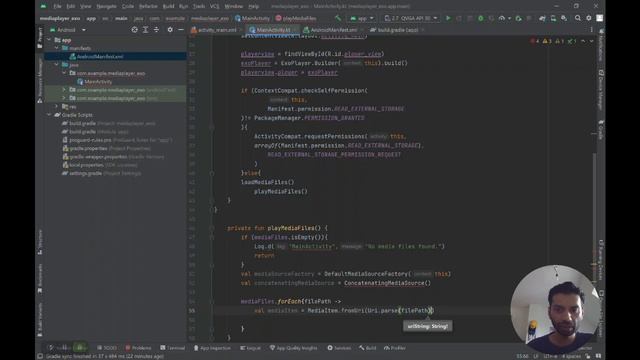The width and height of the screenshot is (640, 360).
Task: Click the Make Project hammer icon
Action: (x=338, y=18)
